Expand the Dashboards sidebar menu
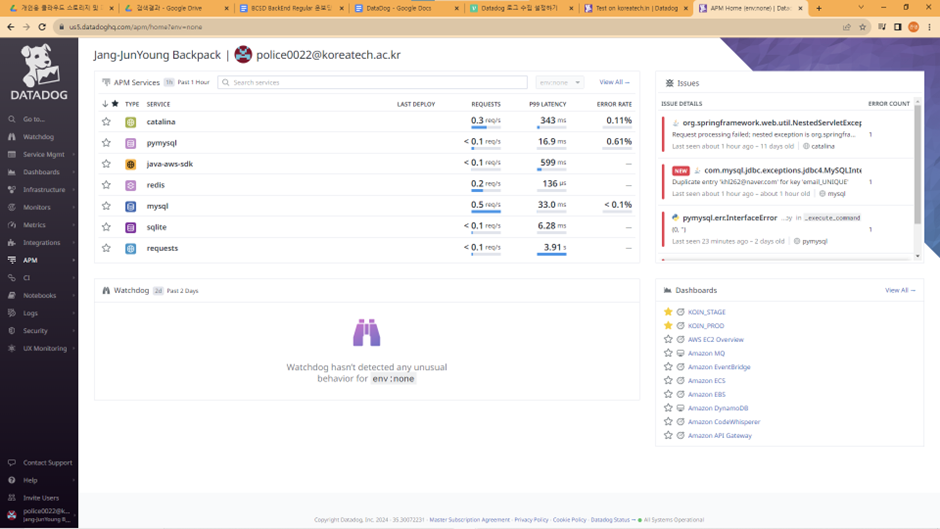Viewport: 940px width, 529px height. tap(39, 172)
